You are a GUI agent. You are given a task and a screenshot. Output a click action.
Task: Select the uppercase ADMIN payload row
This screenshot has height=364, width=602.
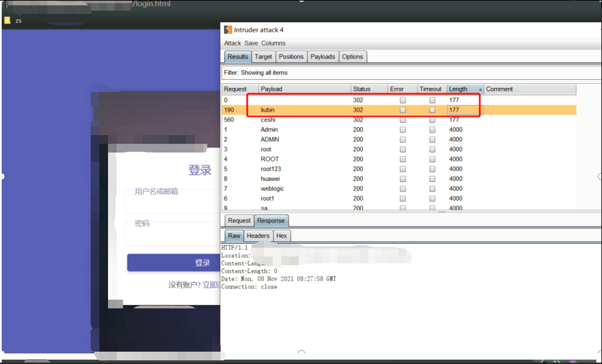pos(399,139)
